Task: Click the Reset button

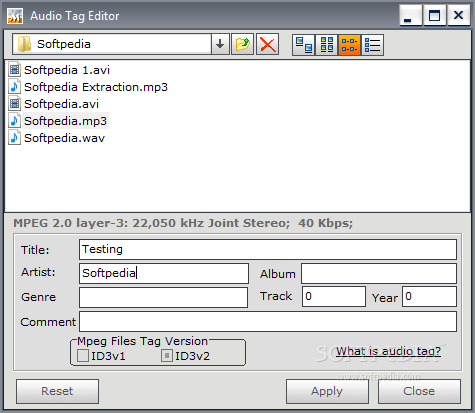Action: (x=57, y=391)
